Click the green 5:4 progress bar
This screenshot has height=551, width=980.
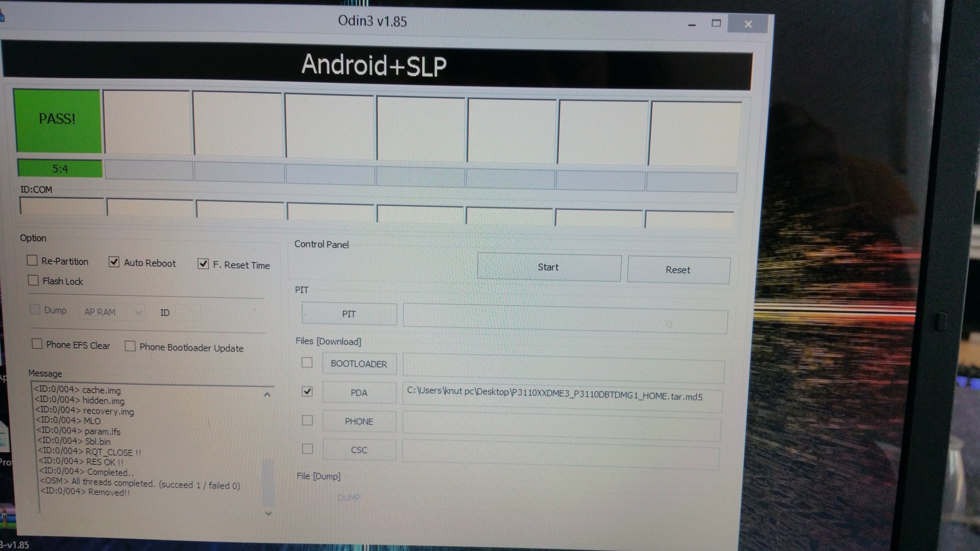[x=60, y=168]
